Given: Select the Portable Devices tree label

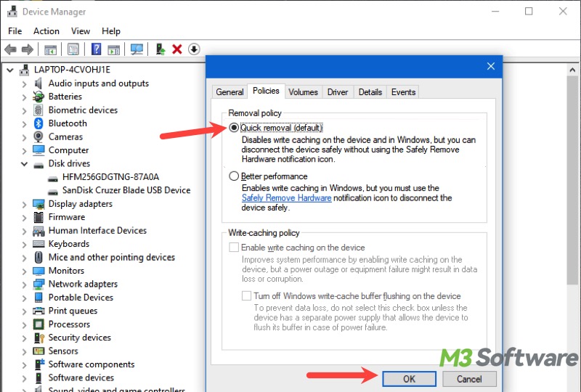Looking at the screenshot, I should coord(81,297).
